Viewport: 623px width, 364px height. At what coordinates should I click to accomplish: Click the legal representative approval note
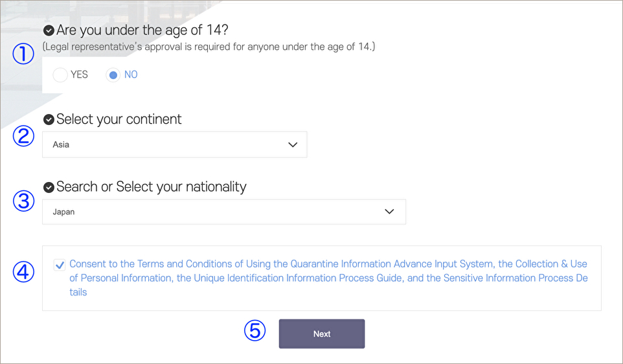(209, 47)
